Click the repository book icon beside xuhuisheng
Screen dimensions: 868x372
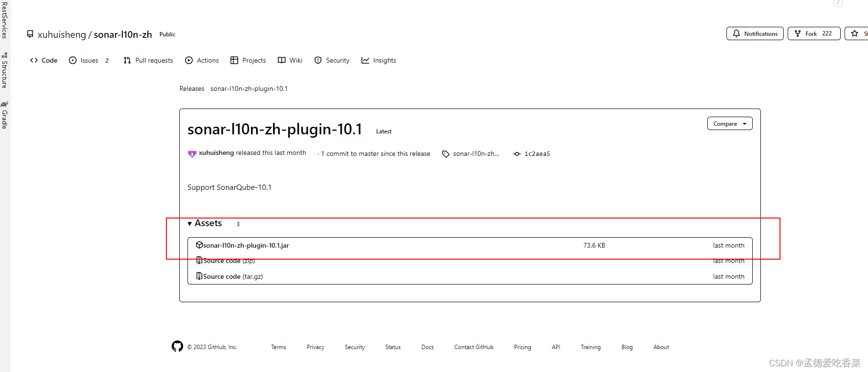tap(30, 34)
